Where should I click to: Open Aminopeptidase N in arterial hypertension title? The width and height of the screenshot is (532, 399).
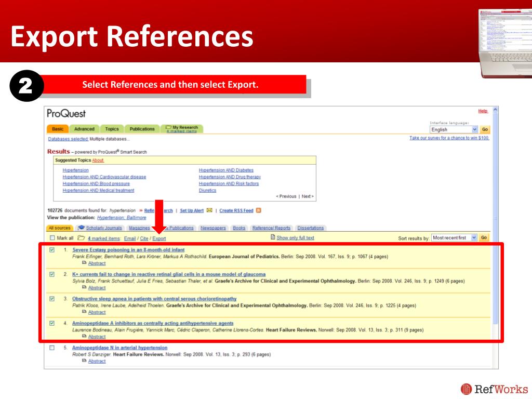tap(120, 348)
